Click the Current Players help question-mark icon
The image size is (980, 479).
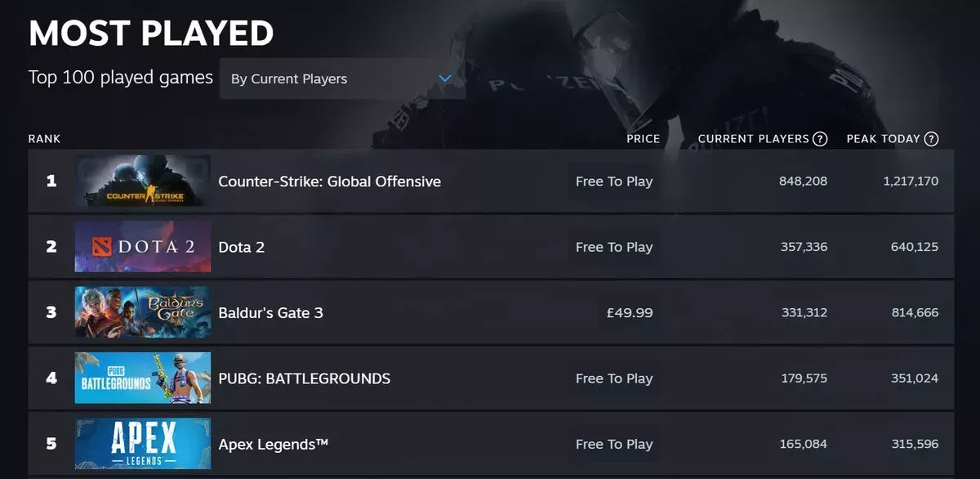(x=820, y=139)
